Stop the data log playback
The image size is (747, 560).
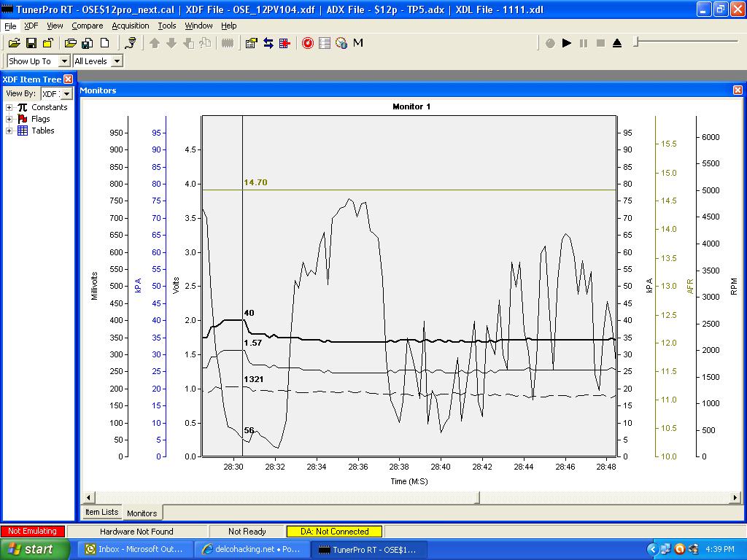click(x=600, y=43)
